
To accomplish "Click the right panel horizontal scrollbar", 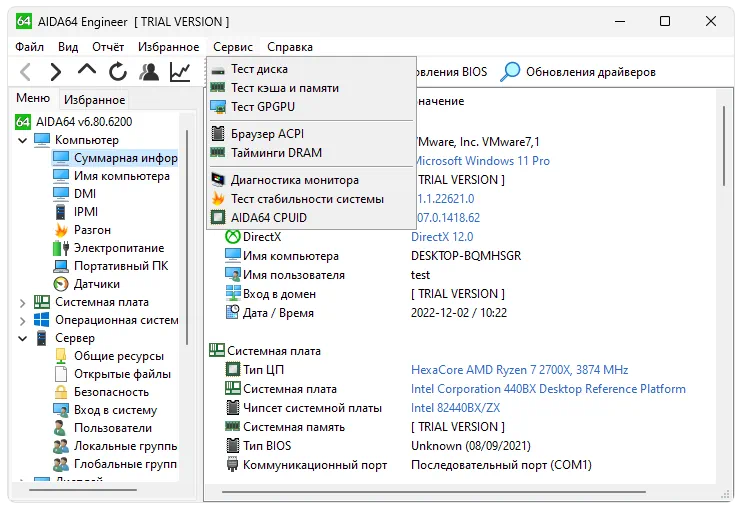I will tap(434, 492).
